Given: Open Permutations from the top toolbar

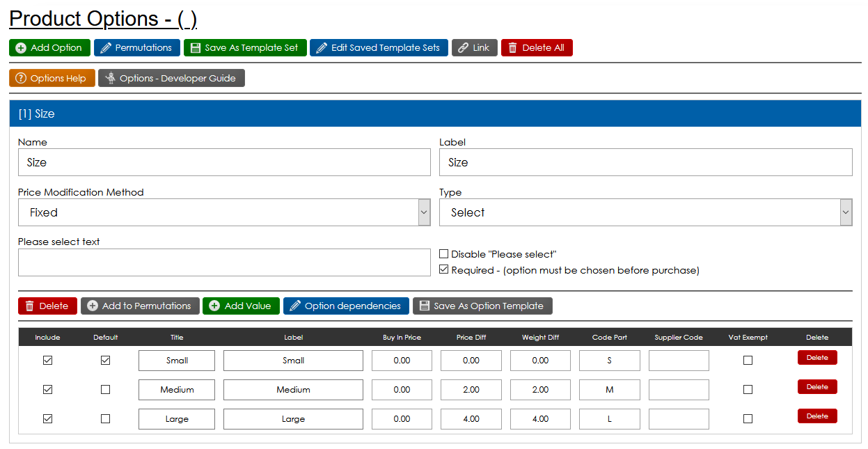Looking at the screenshot, I should click(x=136, y=48).
